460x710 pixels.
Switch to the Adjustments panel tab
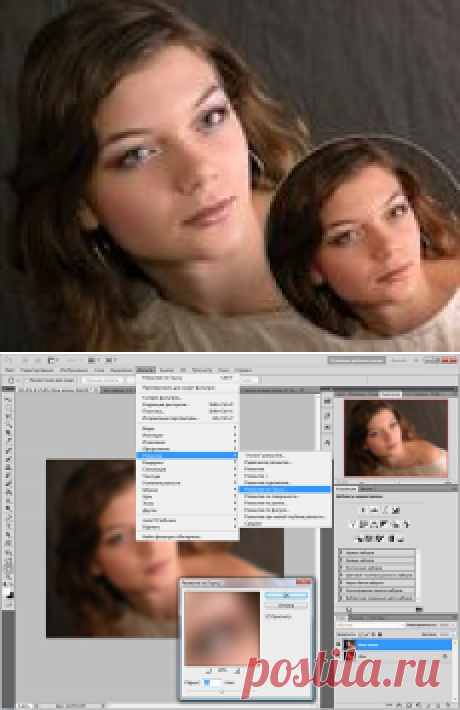pyautogui.click(x=346, y=489)
